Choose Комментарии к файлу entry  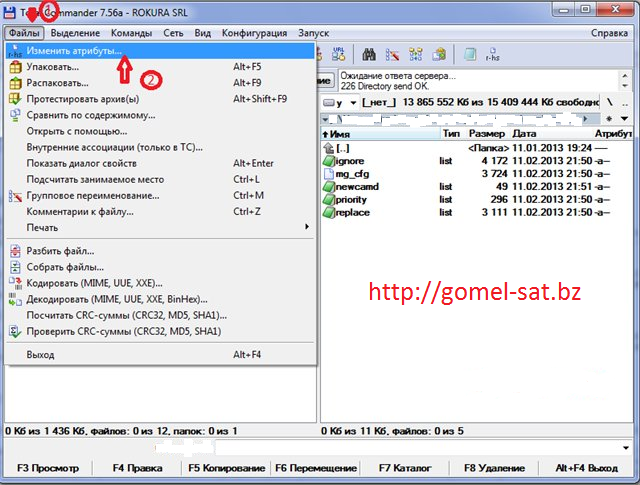click(160, 212)
